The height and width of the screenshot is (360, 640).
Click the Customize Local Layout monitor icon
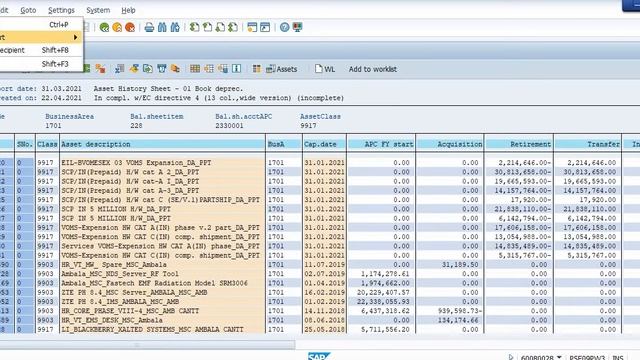pos(298,27)
